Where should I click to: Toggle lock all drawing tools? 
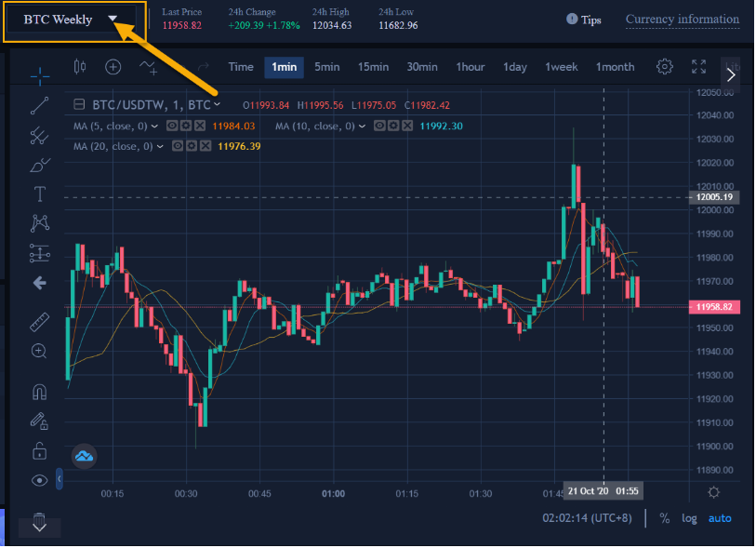coord(40,451)
